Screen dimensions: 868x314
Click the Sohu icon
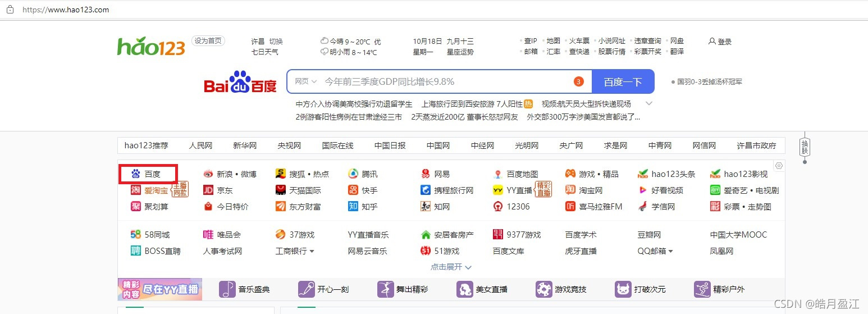pyautogui.click(x=280, y=174)
